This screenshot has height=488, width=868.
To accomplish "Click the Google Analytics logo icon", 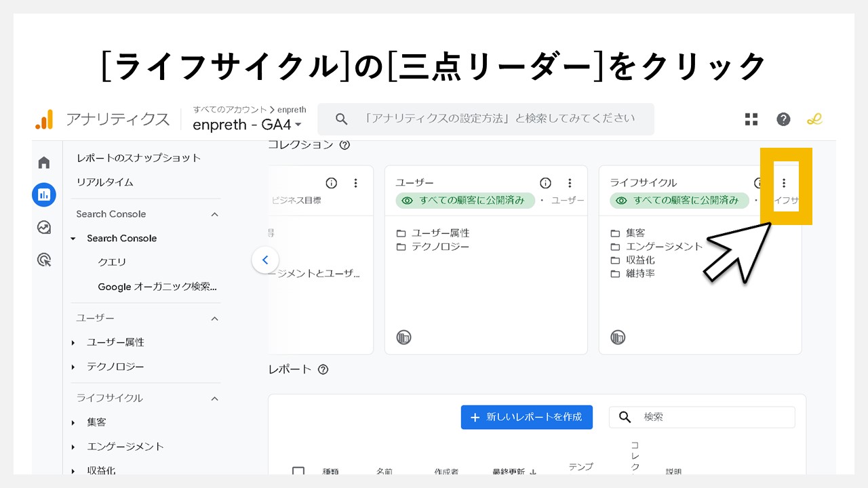I will pos(45,119).
